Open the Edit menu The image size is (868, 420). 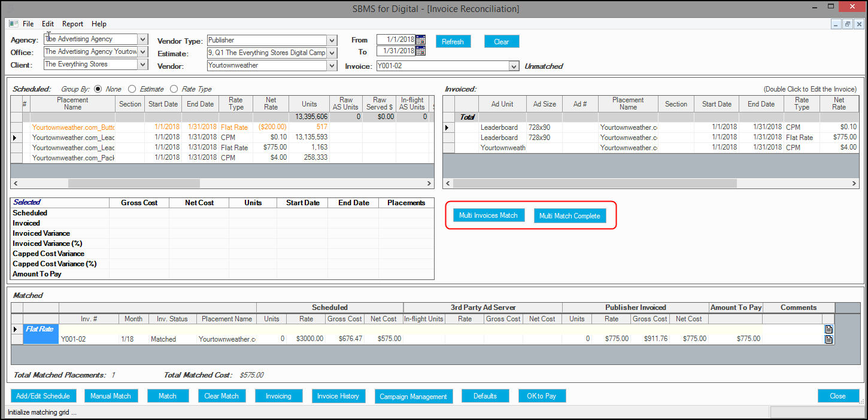(x=48, y=24)
